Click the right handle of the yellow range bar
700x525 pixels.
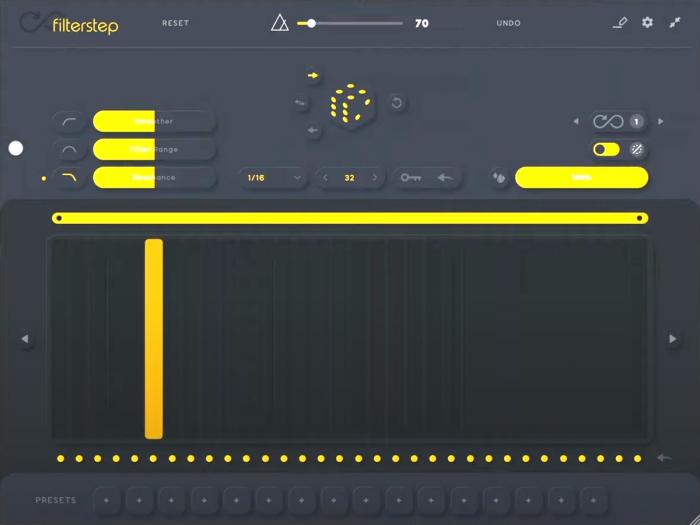640,218
